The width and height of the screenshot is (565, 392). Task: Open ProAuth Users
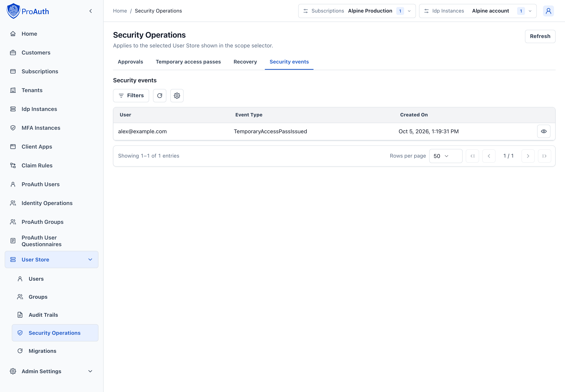click(x=52, y=184)
